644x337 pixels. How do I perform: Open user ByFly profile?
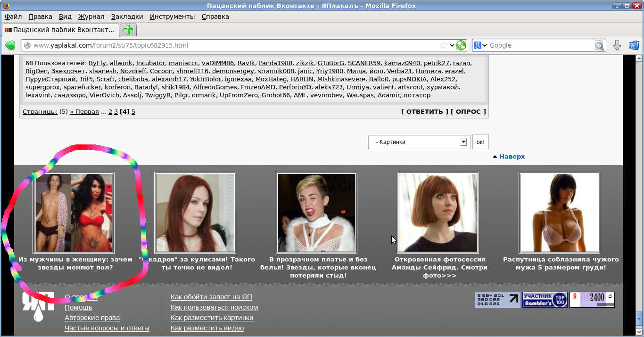click(98, 63)
